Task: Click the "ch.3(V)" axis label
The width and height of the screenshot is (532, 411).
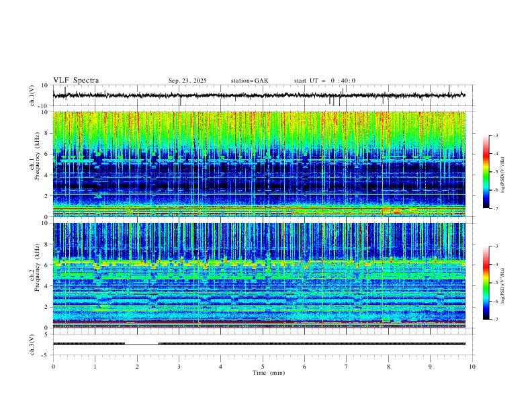Action: 32,345
